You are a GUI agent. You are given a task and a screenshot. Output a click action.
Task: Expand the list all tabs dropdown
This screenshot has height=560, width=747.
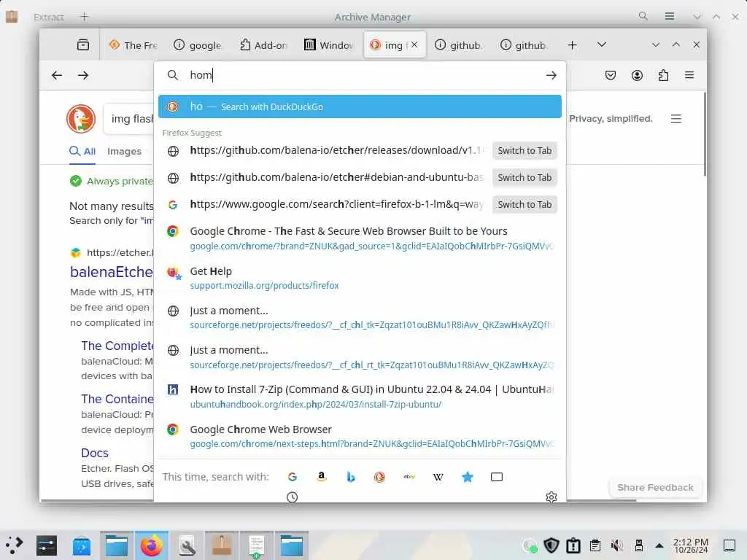pyautogui.click(x=602, y=44)
